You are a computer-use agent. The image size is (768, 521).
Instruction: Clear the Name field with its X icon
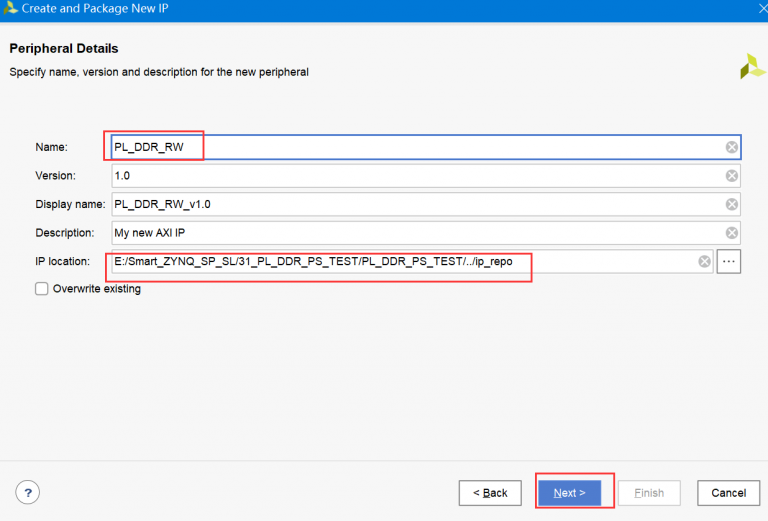pyautogui.click(x=732, y=147)
